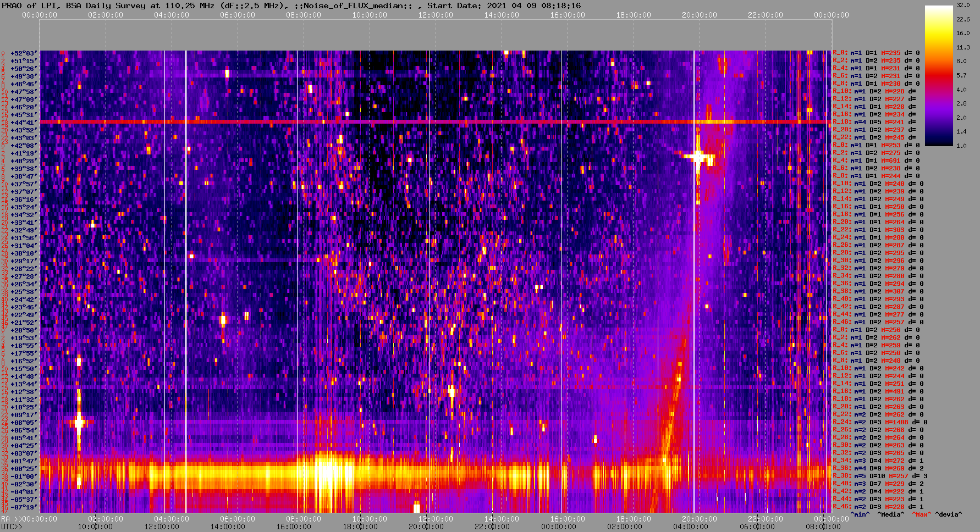Click 22:00:00 in the UTC row

pos(492,527)
